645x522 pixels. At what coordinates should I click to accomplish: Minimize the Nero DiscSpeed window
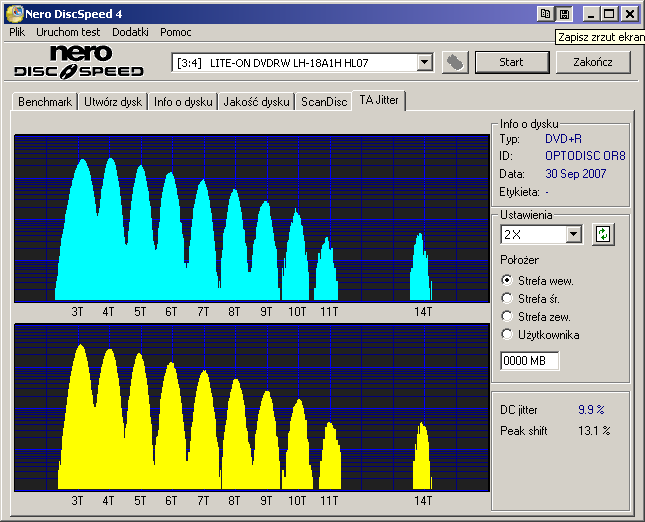pyautogui.click(x=592, y=14)
